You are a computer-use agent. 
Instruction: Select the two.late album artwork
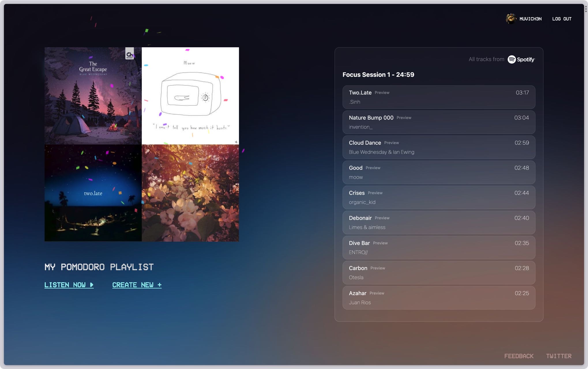93,193
